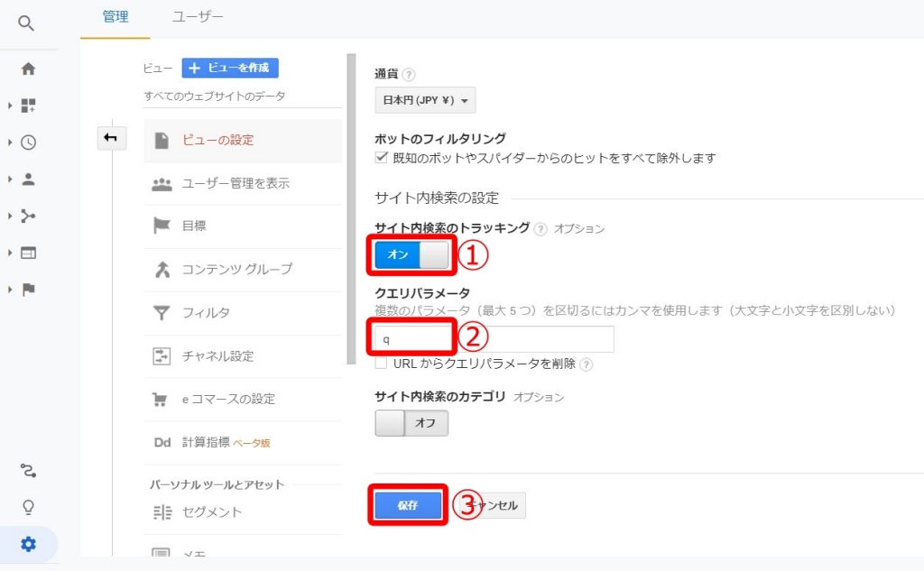Viewport: 924px width, 571px height.
Task: Select the 管理 tab
Action: pyautogui.click(x=114, y=16)
